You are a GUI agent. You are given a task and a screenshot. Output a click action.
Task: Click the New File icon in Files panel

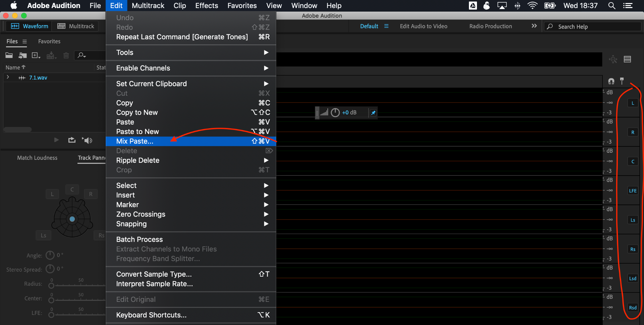(x=36, y=55)
